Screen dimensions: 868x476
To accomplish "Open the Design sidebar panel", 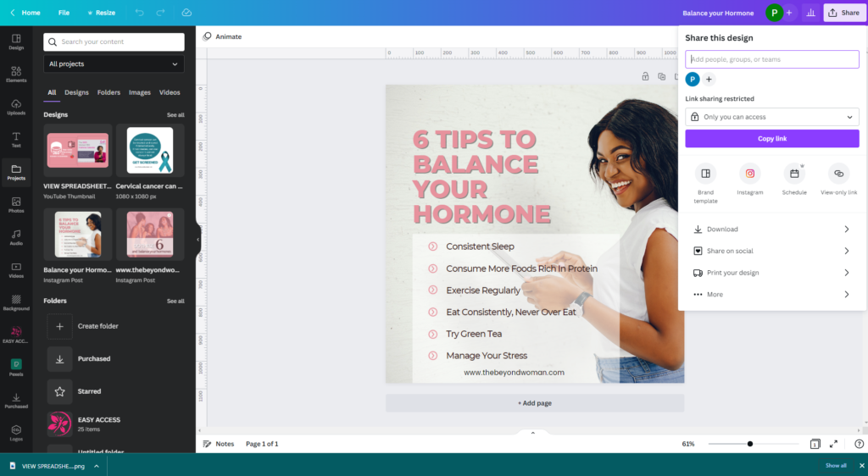I will [x=16, y=42].
